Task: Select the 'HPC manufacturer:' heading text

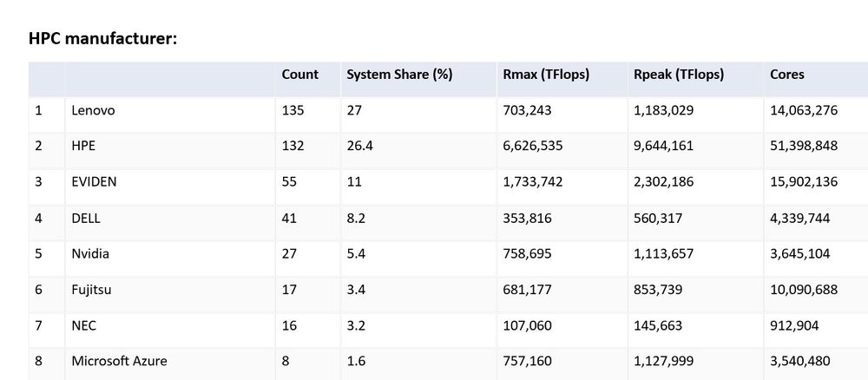Action: [103, 39]
